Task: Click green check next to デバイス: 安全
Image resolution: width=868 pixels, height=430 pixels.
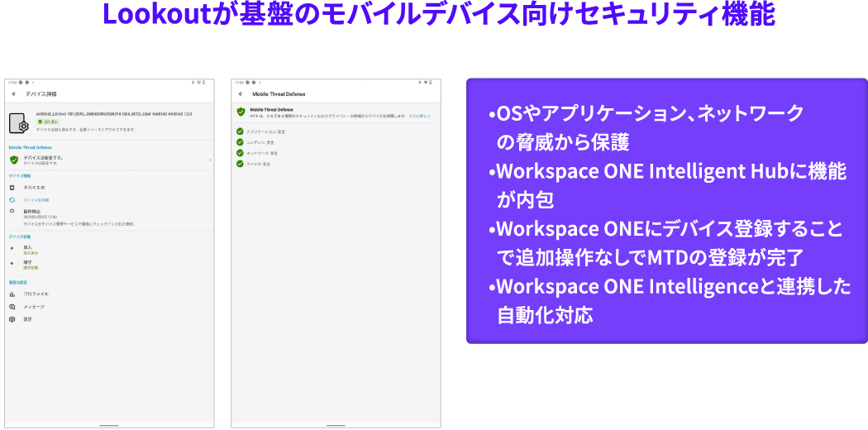Action: 240,164
